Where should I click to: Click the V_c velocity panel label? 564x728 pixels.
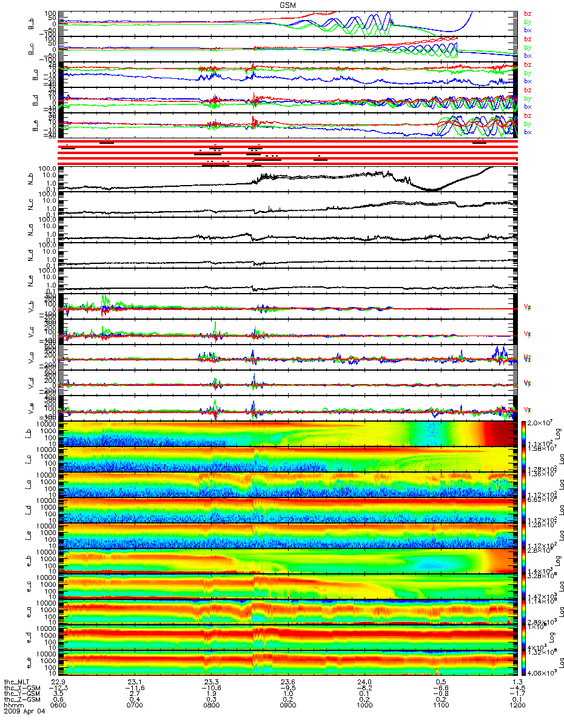tap(30, 332)
